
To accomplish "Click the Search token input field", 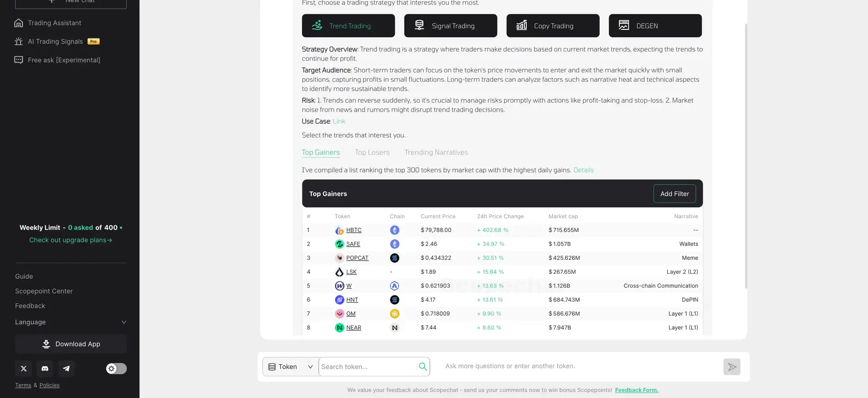I will [x=367, y=367].
